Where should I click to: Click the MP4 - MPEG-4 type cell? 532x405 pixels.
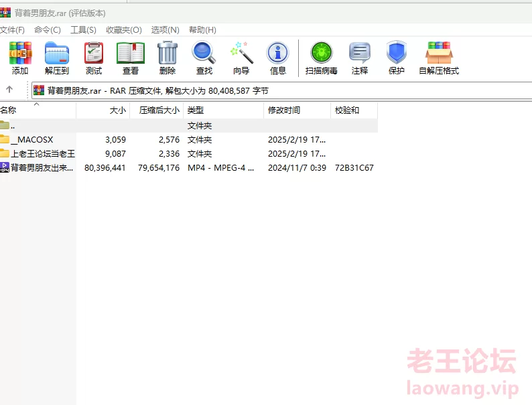pyautogui.click(x=220, y=168)
